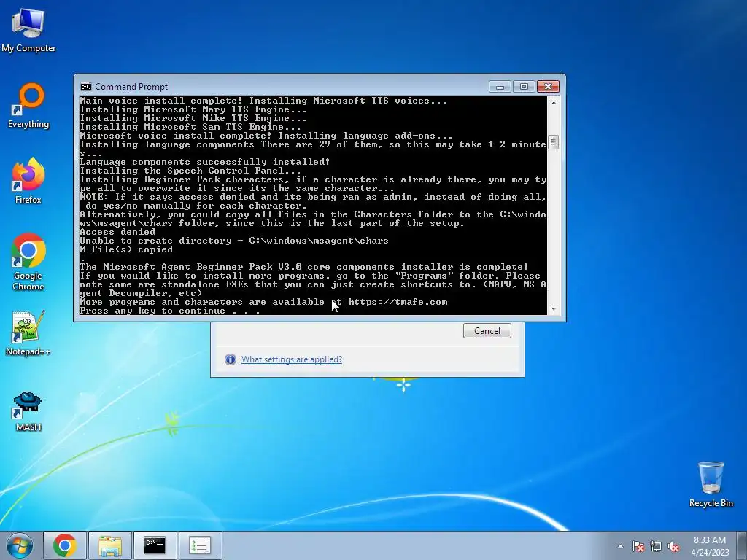This screenshot has width=747, height=560.
Task: Click the Chrome taskbar button
Action: pos(65,545)
